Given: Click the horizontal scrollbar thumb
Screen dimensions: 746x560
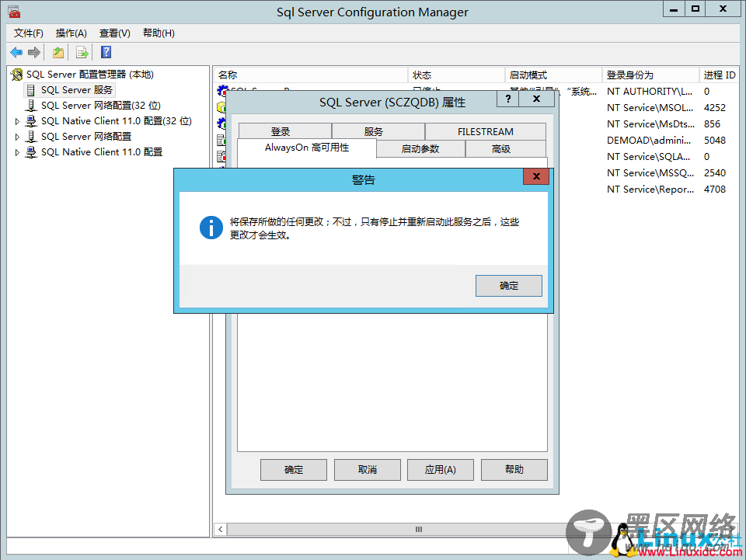Looking at the screenshot, I should tap(419, 529).
